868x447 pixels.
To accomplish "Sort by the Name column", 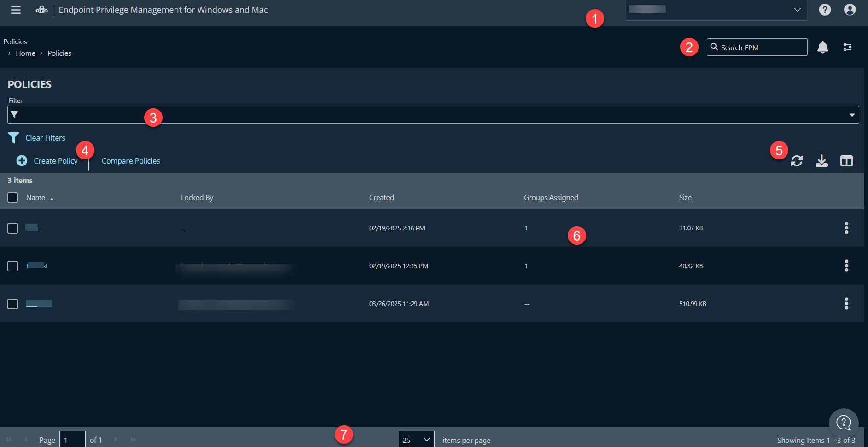I will click(35, 198).
